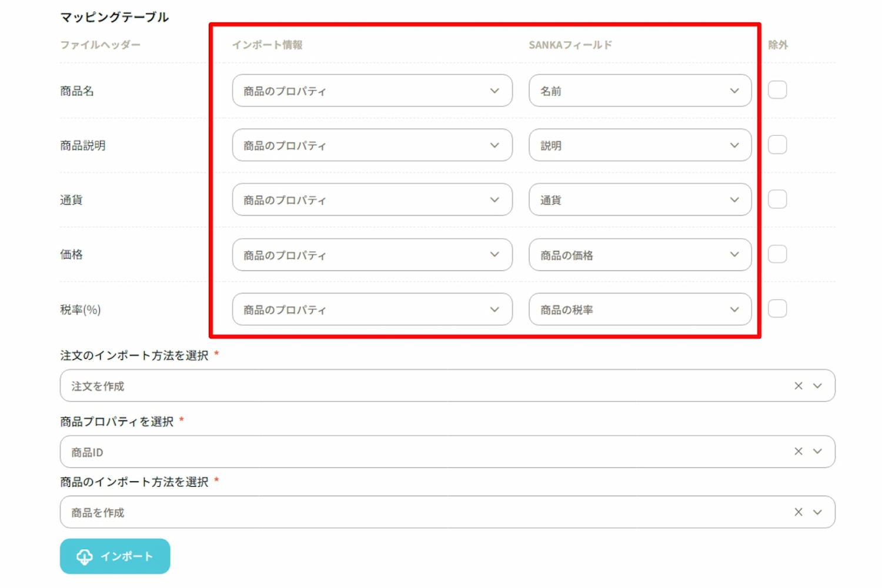882x588 pixels.
Task: Open SANKA field dropdown showing 商品の価格
Action: click(639, 255)
